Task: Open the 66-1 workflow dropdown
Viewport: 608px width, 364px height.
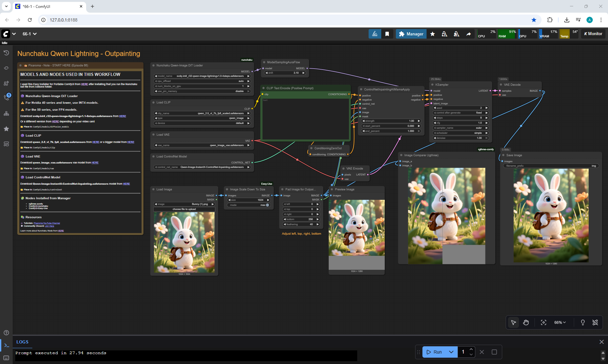Action: [x=29, y=34]
